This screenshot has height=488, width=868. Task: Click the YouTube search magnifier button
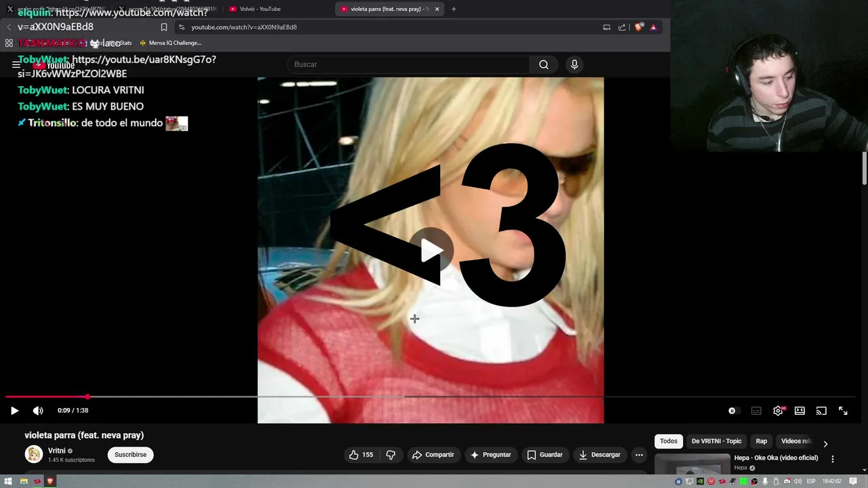click(x=544, y=64)
